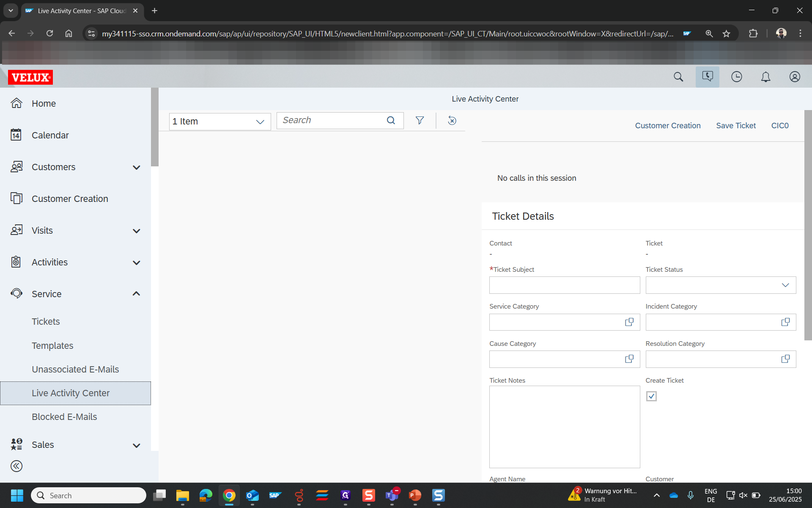Bookmark this page with star icon
The image size is (812, 508).
click(x=726, y=33)
